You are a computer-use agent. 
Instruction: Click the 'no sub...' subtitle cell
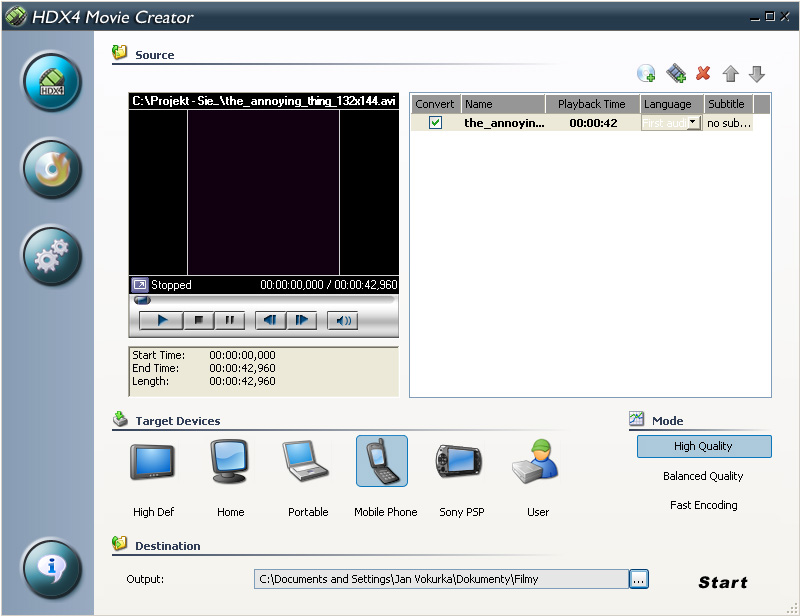729,123
